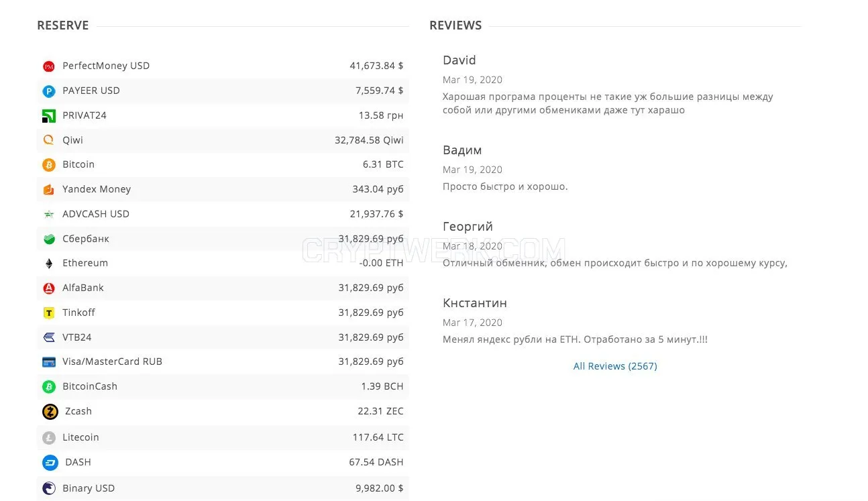Click the 117.64 LTC reserve amount

click(x=378, y=437)
